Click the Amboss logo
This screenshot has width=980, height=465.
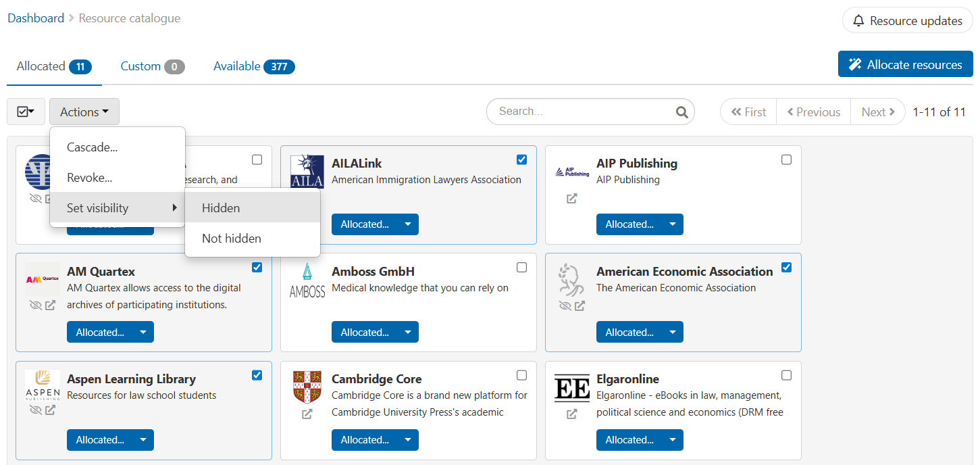point(307,280)
